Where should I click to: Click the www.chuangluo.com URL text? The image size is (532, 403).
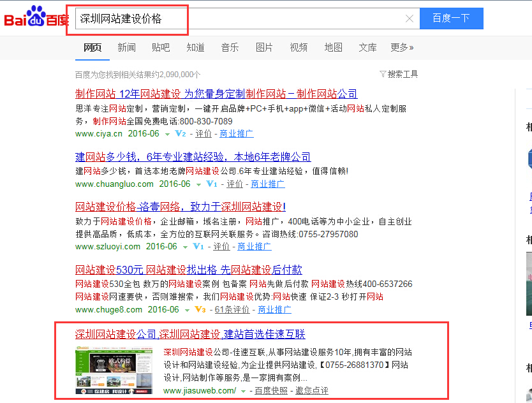click(x=114, y=184)
